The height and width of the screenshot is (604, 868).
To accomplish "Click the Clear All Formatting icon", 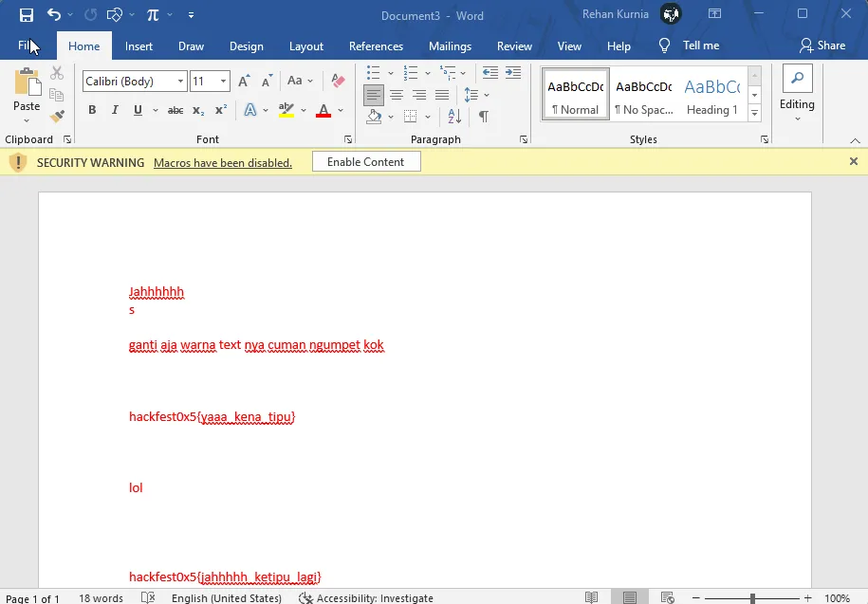I will click(x=338, y=82).
